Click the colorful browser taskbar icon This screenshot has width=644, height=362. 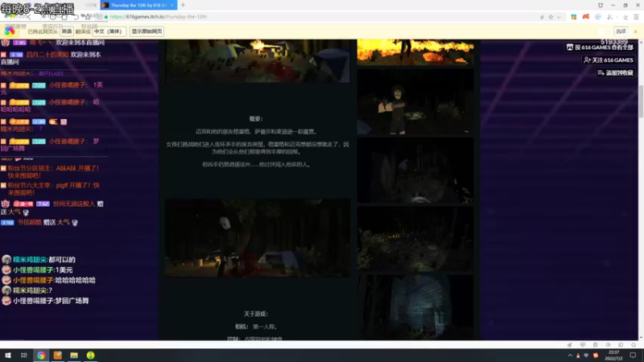pos(41,356)
